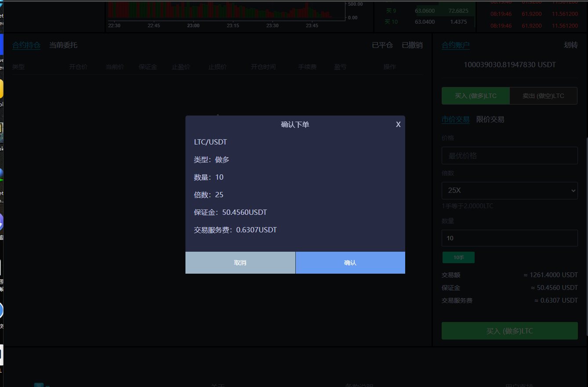Switch to 限价交易 limit order mode
Viewport: 588px width, 387px height.
[490, 119]
